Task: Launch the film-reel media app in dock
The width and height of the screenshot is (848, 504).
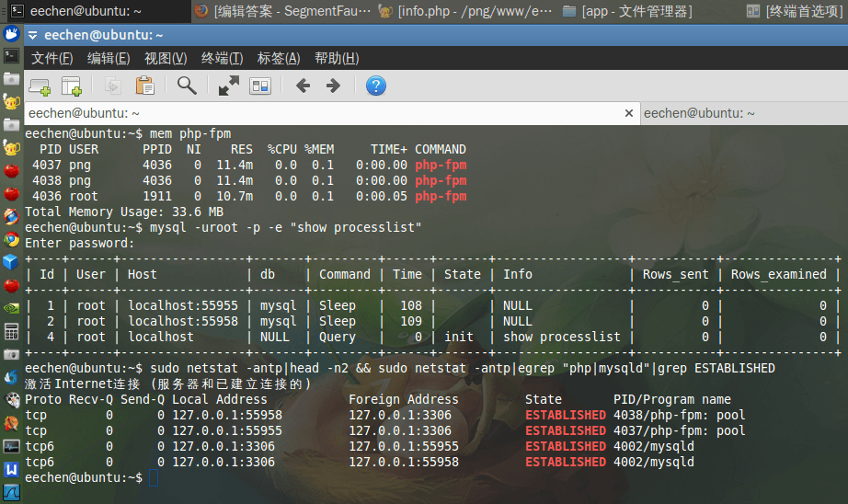Action: (x=11, y=400)
